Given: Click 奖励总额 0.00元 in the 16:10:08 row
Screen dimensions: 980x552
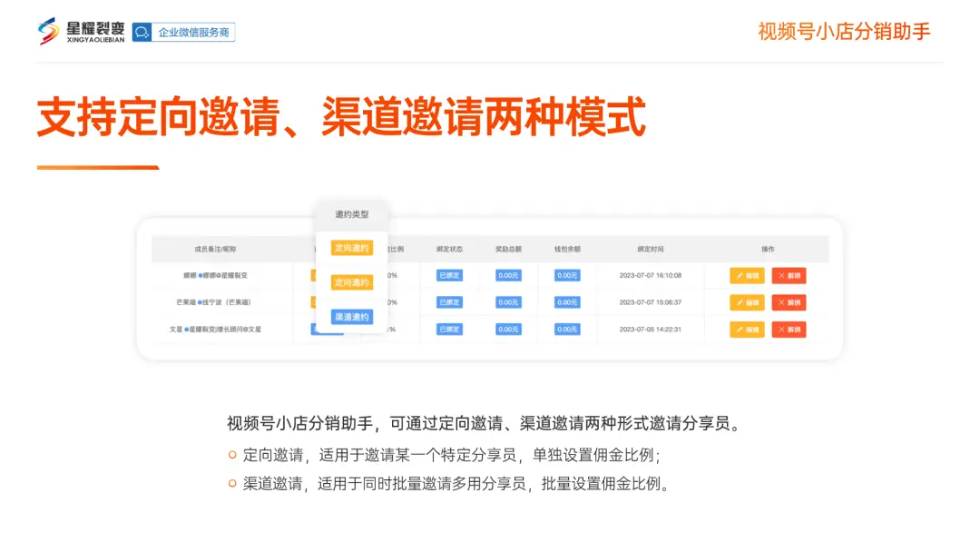Looking at the screenshot, I should pyautogui.click(x=508, y=275).
